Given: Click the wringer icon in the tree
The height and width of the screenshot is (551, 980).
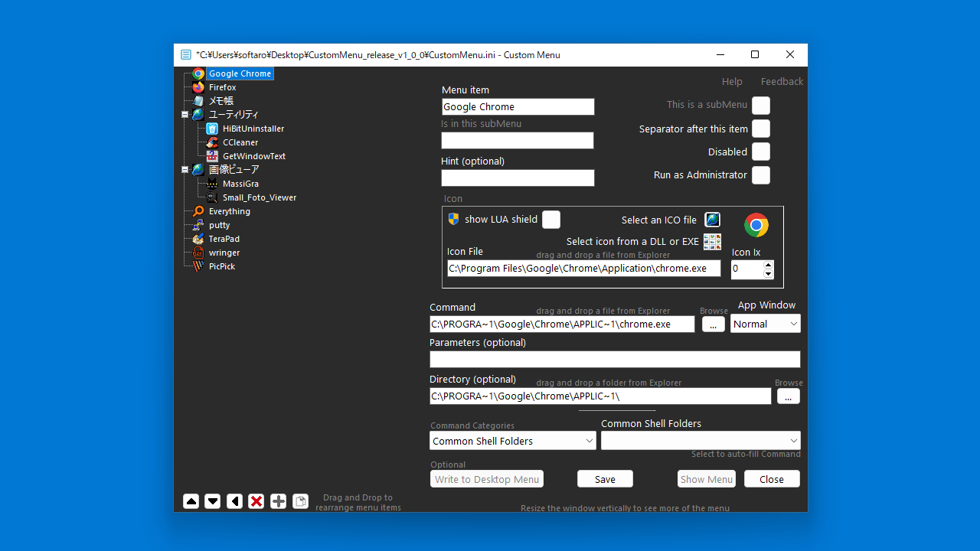Looking at the screenshot, I should coord(198,253).
